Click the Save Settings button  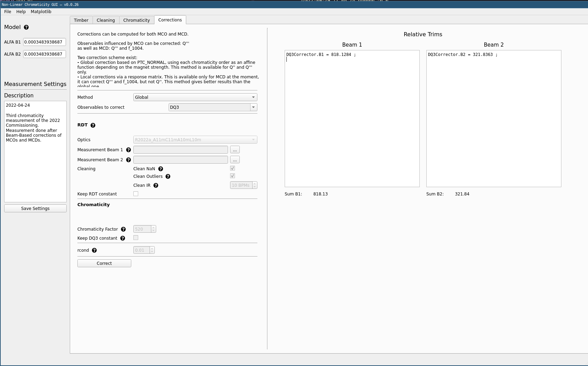click(x=35, y=209)
